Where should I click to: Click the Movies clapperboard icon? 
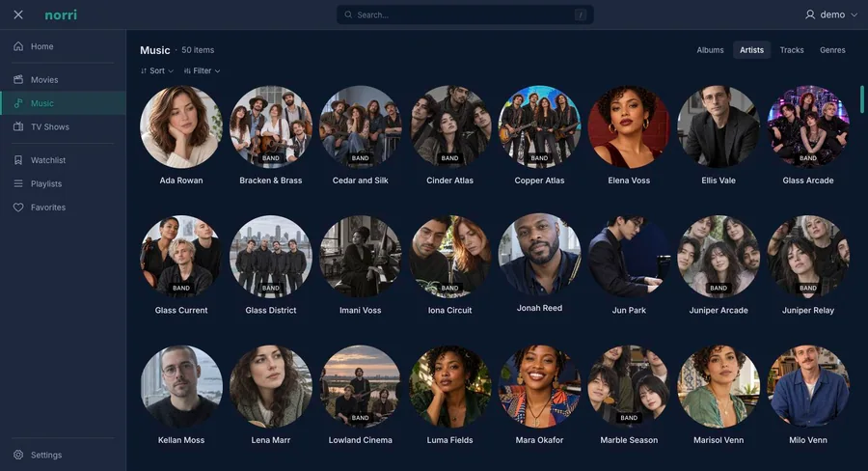point(18,80)
